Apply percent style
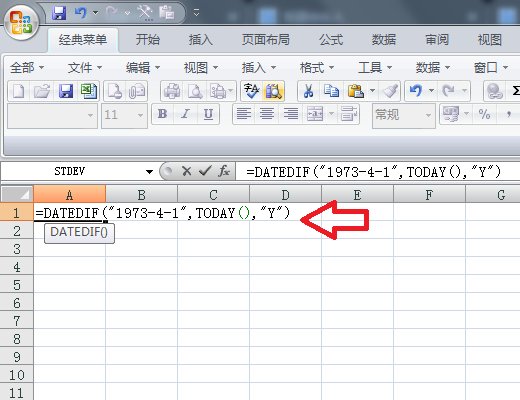Screen dimensions: 520x400 pos(484,114)
